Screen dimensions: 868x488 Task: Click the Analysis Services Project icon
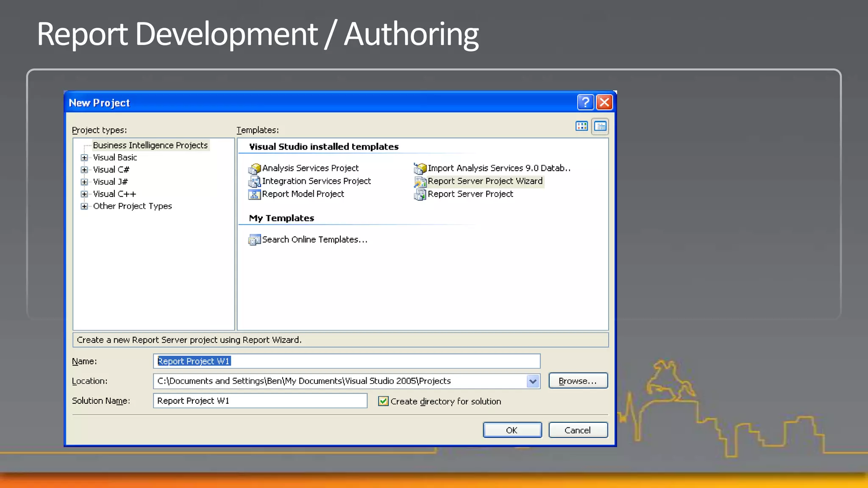click(x=254, y=169)
